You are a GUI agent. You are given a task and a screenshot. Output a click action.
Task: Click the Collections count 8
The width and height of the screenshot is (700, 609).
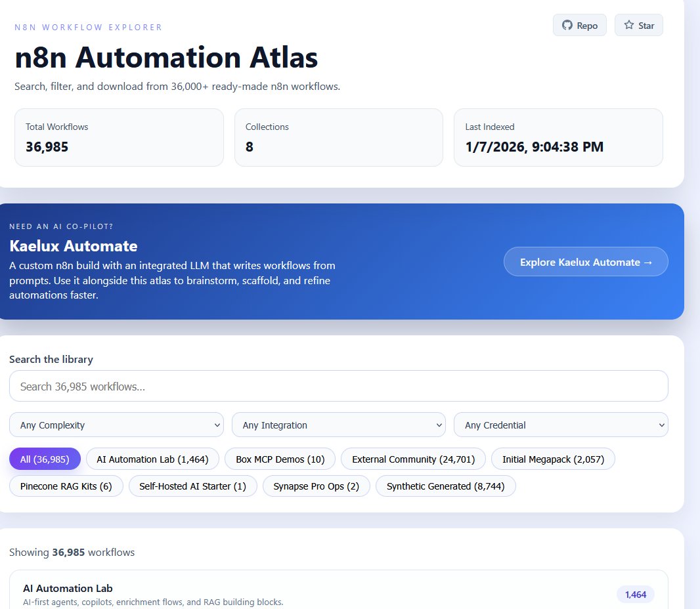[x=249, y=147]
